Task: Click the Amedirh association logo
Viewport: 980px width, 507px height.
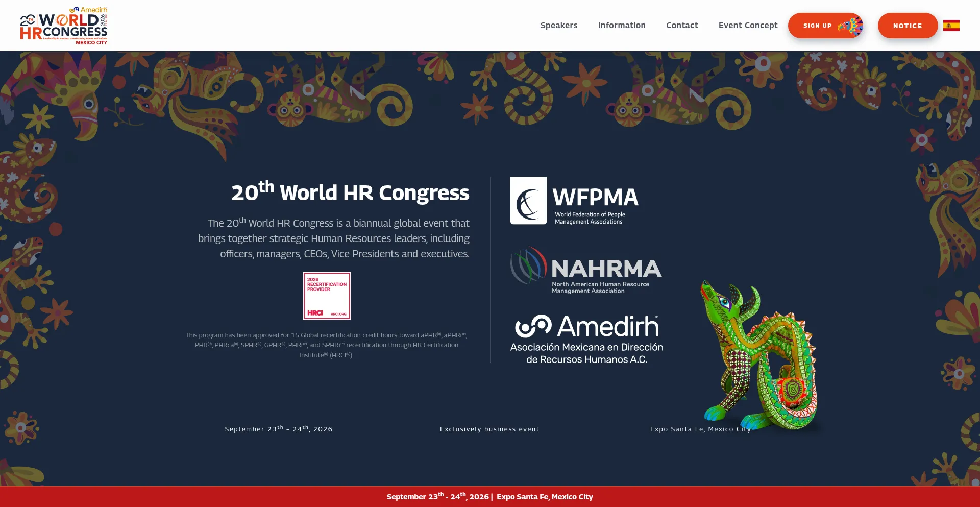Action: [587, 339]
